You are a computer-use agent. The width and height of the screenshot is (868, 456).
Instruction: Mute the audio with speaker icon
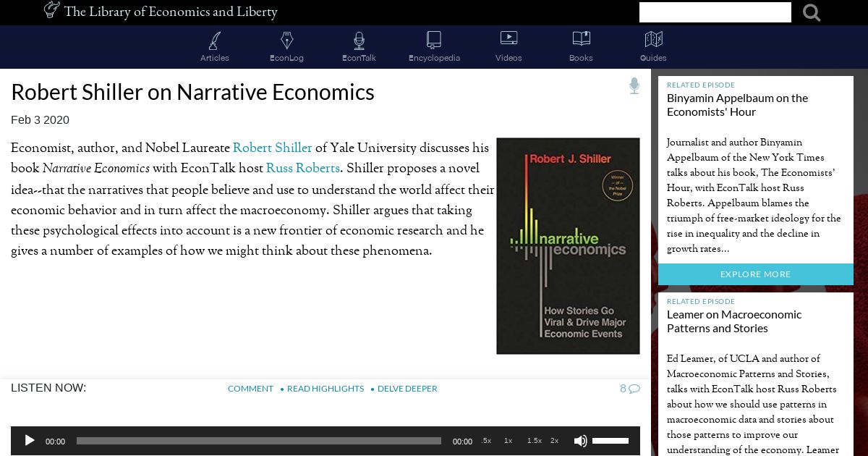(580, 441)
